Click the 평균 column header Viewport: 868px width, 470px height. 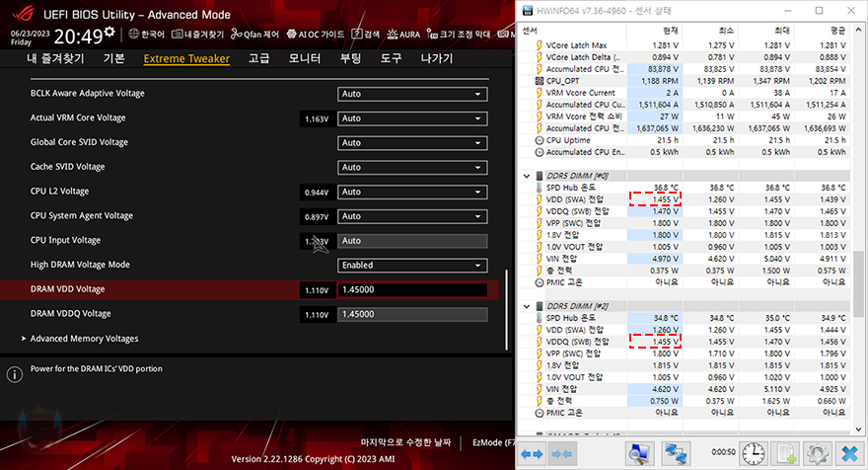(822, 31)
